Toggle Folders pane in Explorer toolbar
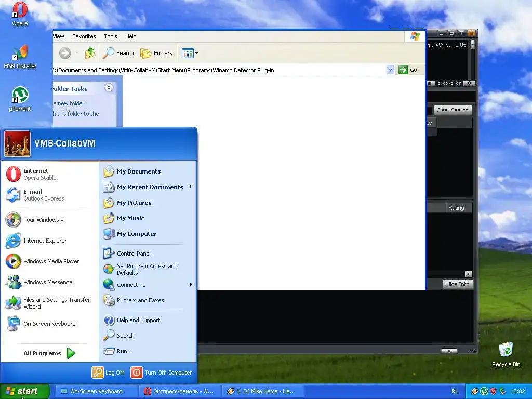Viewport: 532px width, 399px height. [156, 53]
